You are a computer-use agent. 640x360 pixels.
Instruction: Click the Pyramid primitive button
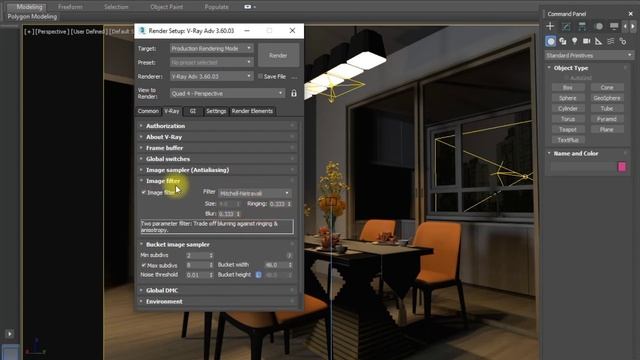(x=607, y=119)
